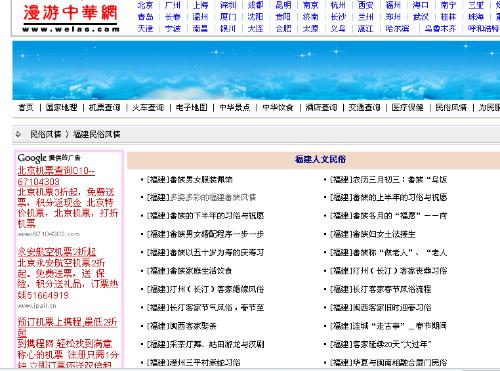Select the 乌鲁木齐 city link
This screenshot has height=371, width=500.
440,29
